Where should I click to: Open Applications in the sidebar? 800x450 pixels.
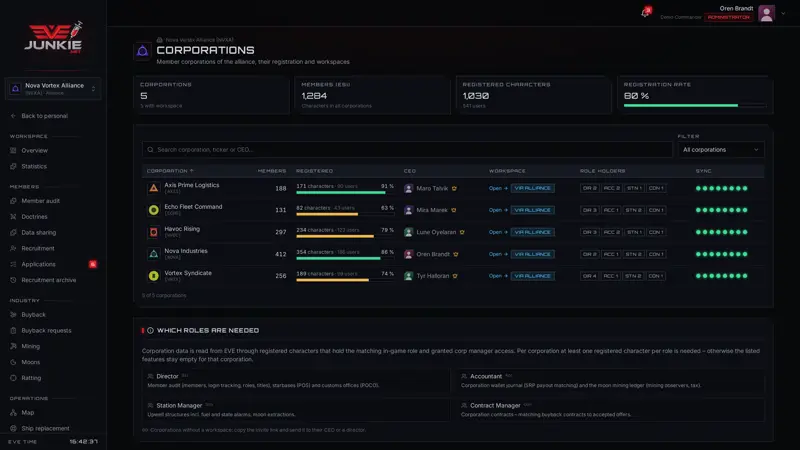tap(38, 264)
